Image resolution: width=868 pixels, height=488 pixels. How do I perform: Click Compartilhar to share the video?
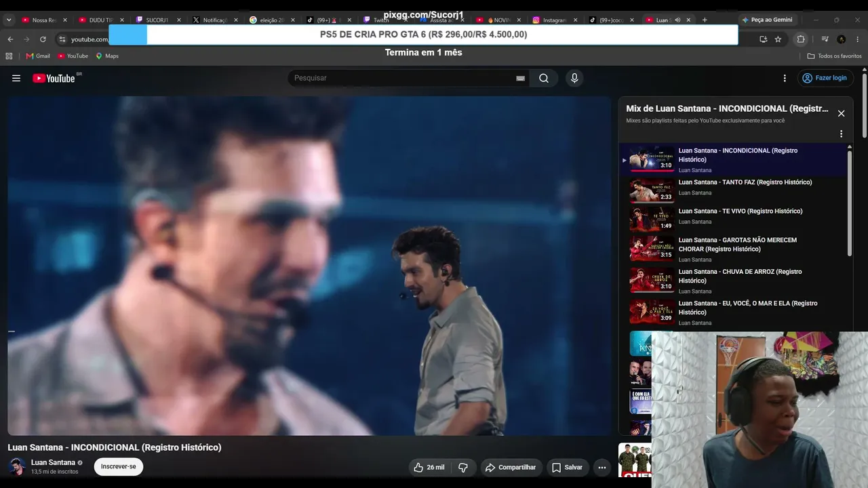[511, 467]
